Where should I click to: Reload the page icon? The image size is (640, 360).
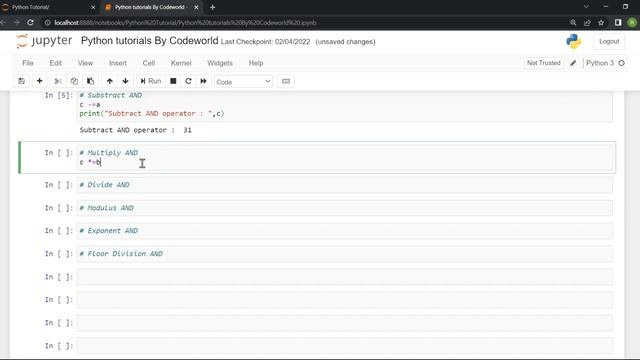[x=30, y=23]
